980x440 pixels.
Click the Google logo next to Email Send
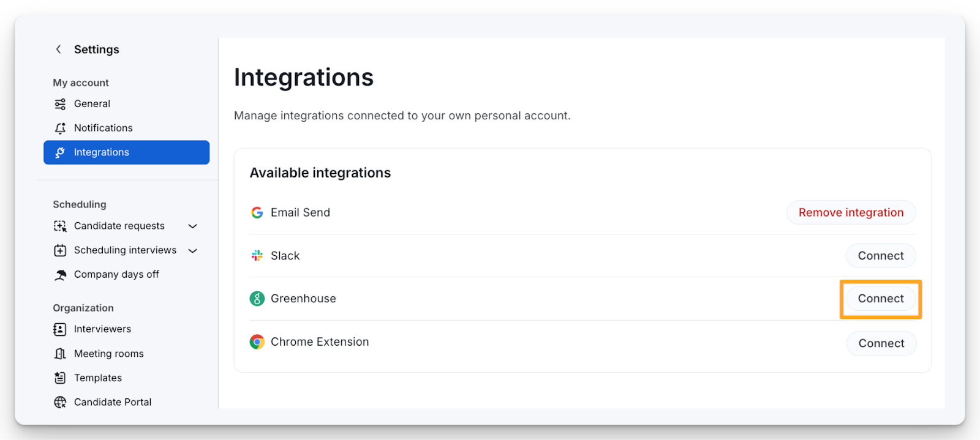pos(257,212)
